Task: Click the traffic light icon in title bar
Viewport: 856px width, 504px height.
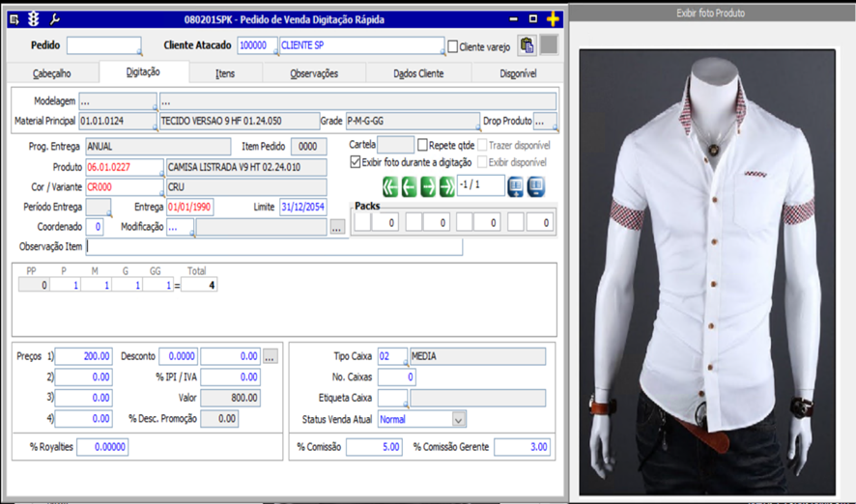Action: [34, 19]
